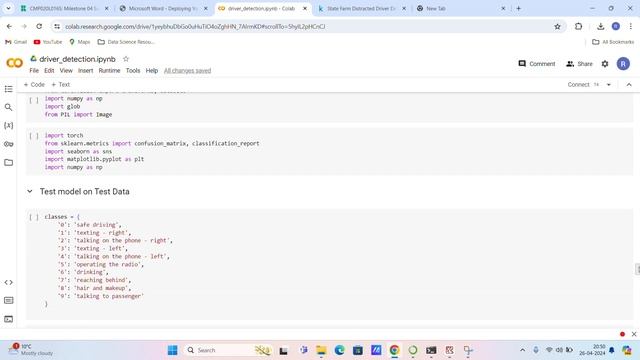Open the Gmail bookmark
Viewport: 640px width, 360px height.
(16, 42)
